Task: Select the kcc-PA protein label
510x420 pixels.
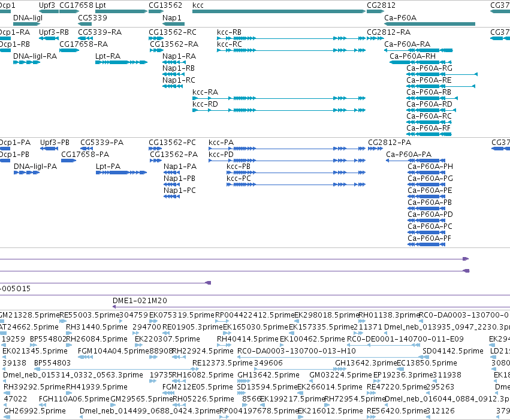Action: 221,143
